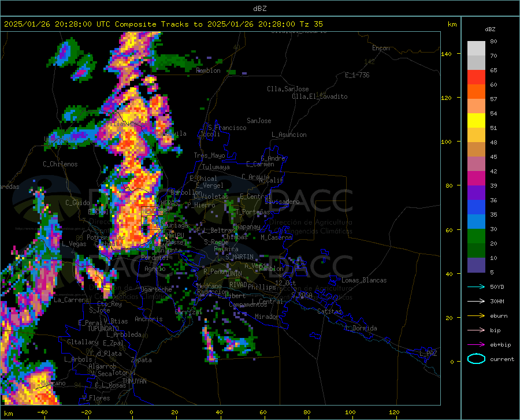Click the TUNUYAN map label
This screenshot has height=420, width=520.
[134, 381]
